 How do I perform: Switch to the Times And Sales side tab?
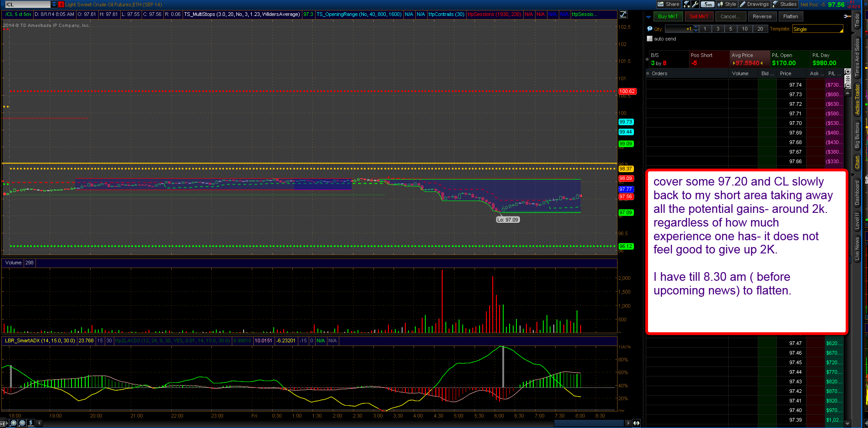(857, 57)
